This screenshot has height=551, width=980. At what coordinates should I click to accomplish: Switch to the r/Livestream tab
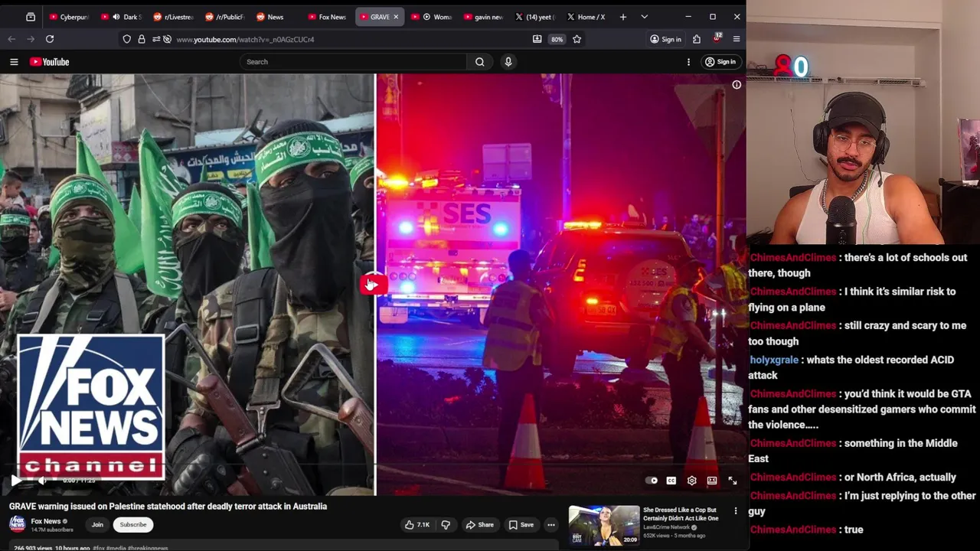click(173, 17)
